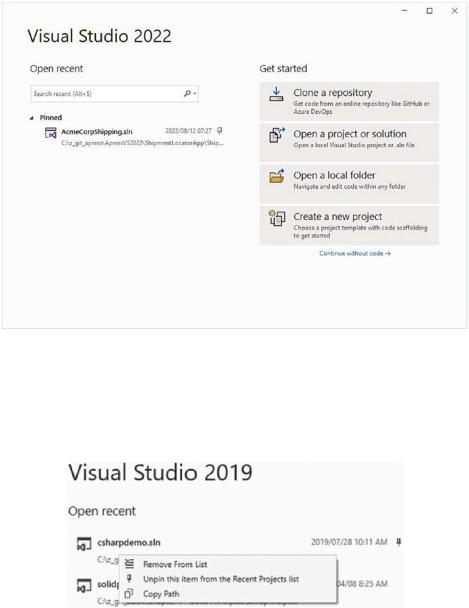Click the Create a new project icon
Image resolution: width=469 pixels, height=608 pixels.
277,218
